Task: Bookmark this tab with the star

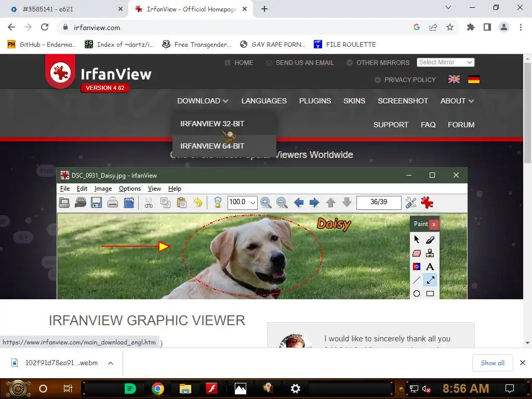Action: [x=450, y=27]
